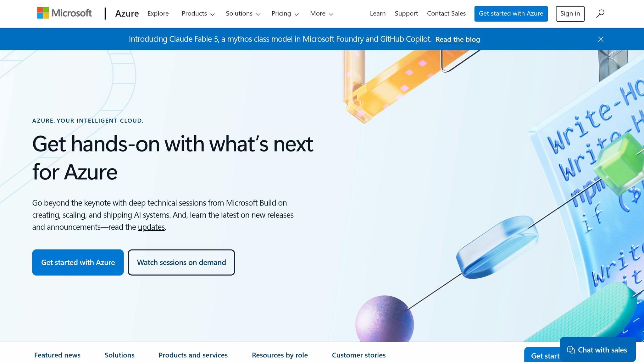Image resolution: width=644 pixels, height=362 pixels.
Task: Click the updates link in hero text
Action: [151, 227]
